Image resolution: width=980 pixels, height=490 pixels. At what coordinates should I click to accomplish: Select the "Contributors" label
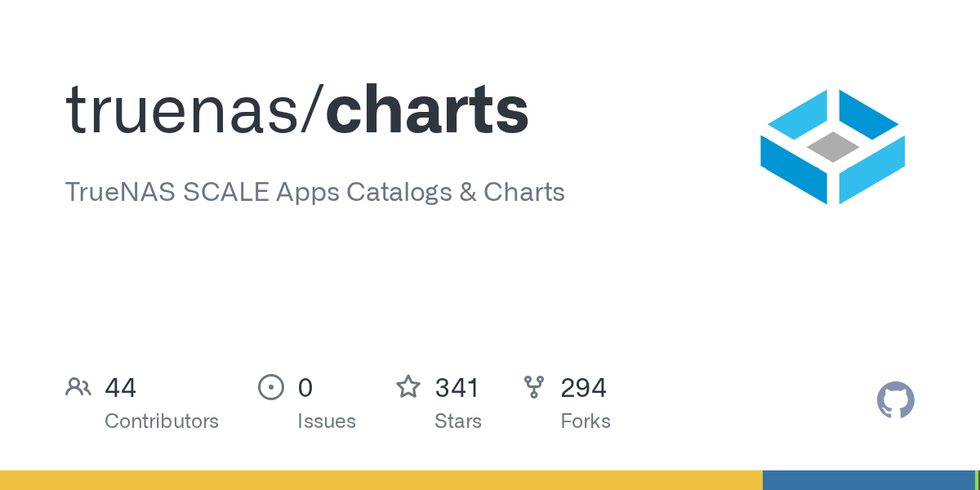point(162,421)
